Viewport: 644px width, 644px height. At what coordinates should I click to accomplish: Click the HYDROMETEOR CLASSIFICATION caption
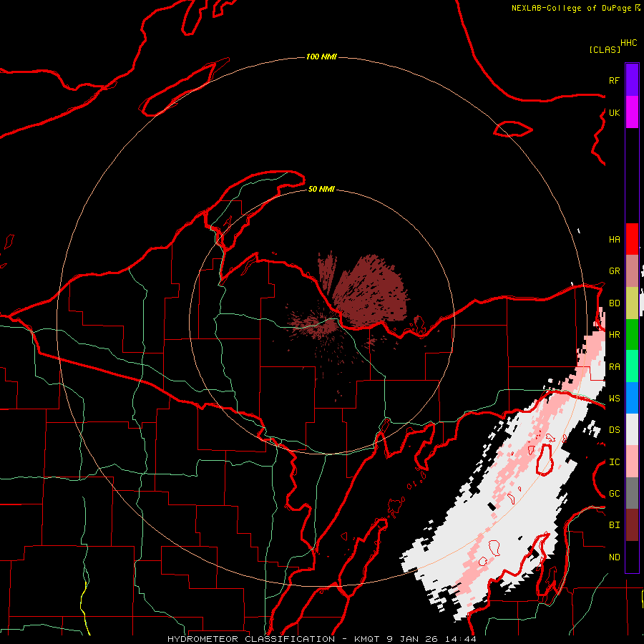[251, 639]
